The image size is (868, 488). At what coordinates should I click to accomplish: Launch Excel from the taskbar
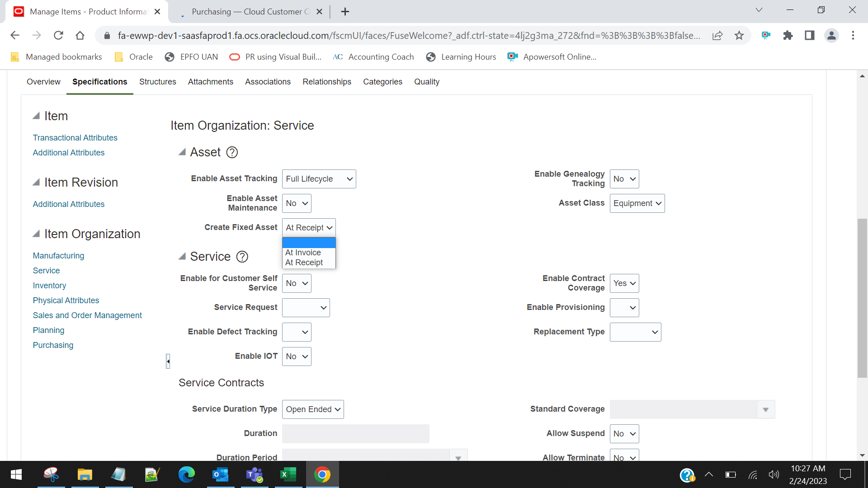(x=288, y=474)
